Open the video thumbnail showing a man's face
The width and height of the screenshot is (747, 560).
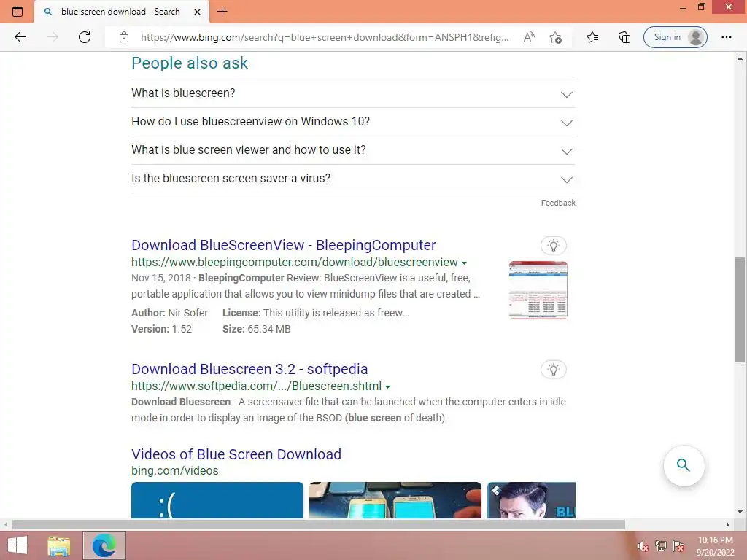[531, 500]
